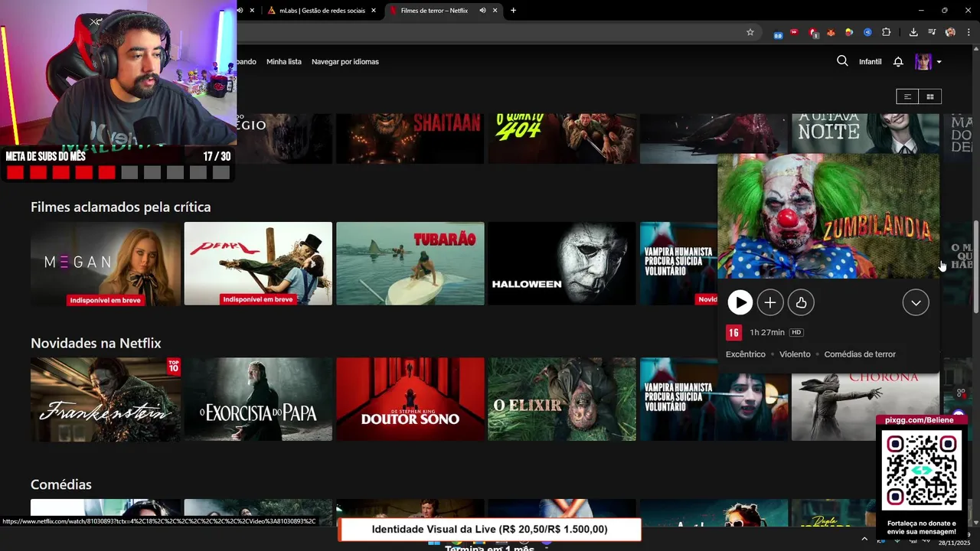This screenshot has width=980, height=551.
Task: Open the O Elixir thumbnail
Action: click(562, 399)
